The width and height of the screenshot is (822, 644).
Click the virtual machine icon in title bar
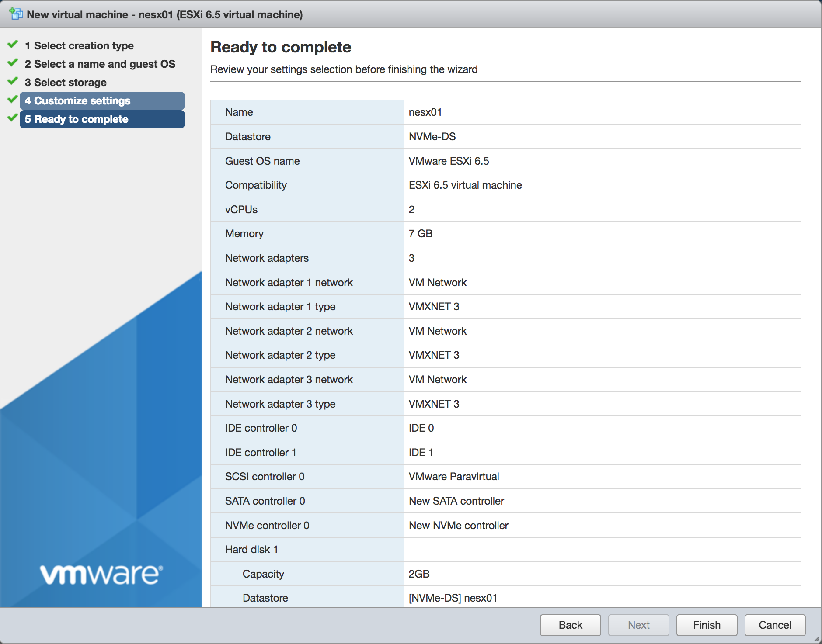(16, 14)
